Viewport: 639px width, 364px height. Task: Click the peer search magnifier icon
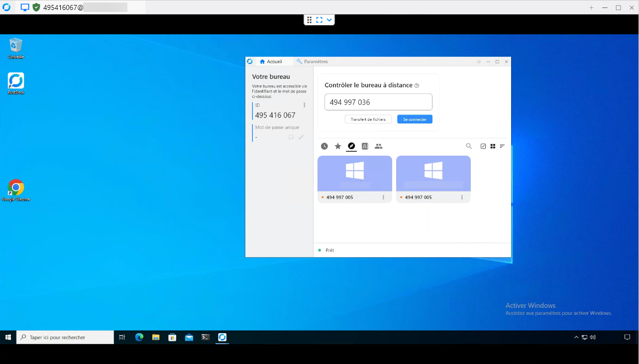pyautogui.click(x=469, y=146)
